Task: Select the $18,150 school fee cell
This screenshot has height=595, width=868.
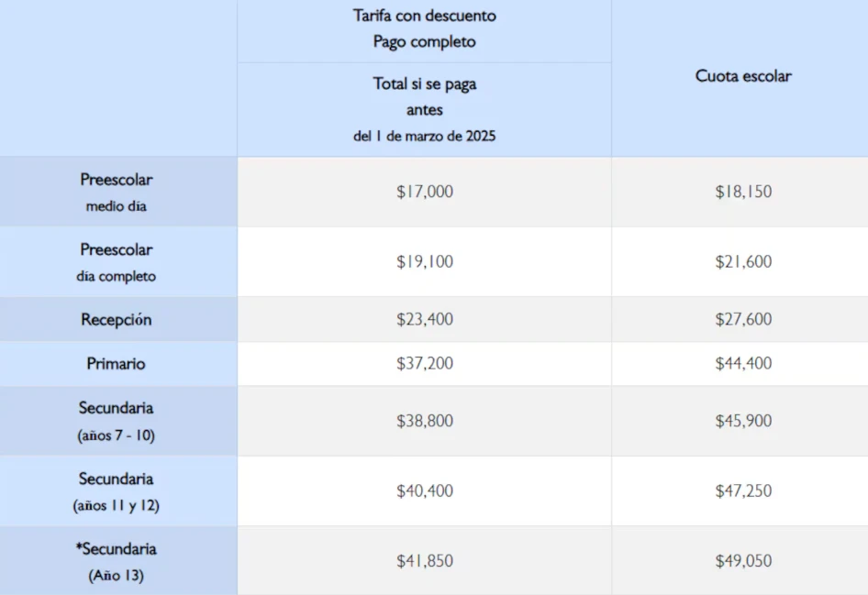Action: pyautogui.click(x=743, y=192)
